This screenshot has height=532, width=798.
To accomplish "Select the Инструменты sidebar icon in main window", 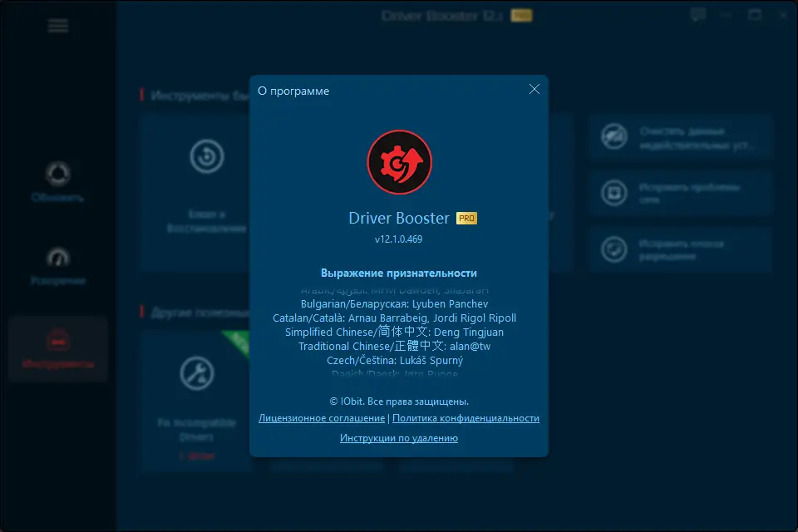I will click(x=58, y=339).
